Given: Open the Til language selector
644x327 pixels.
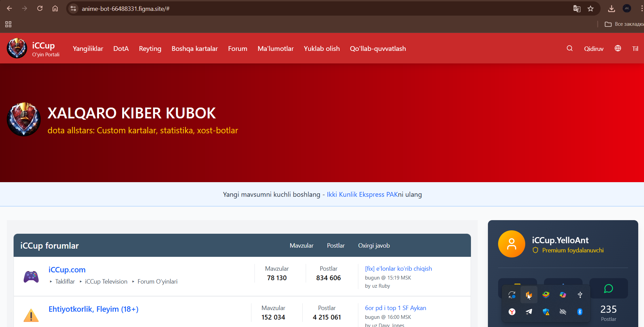Looking at the screenshot, I should pyautogui.click(x=635, y=49).
